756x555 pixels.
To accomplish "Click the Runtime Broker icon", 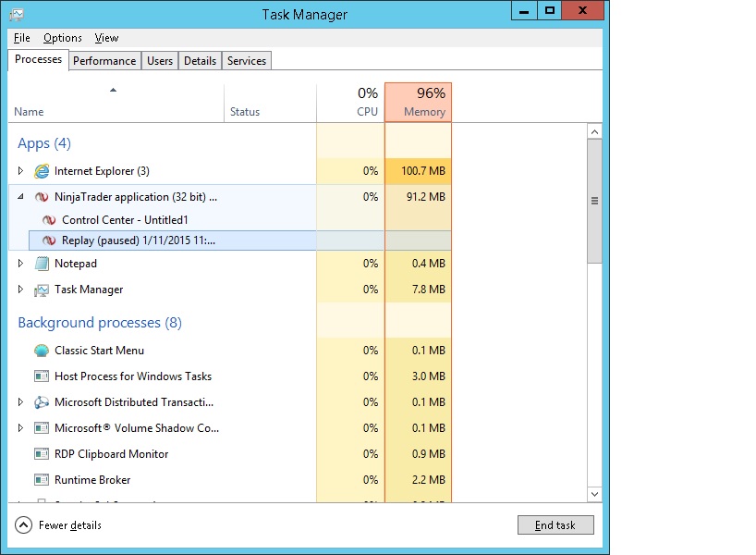I will pos(42,480).
